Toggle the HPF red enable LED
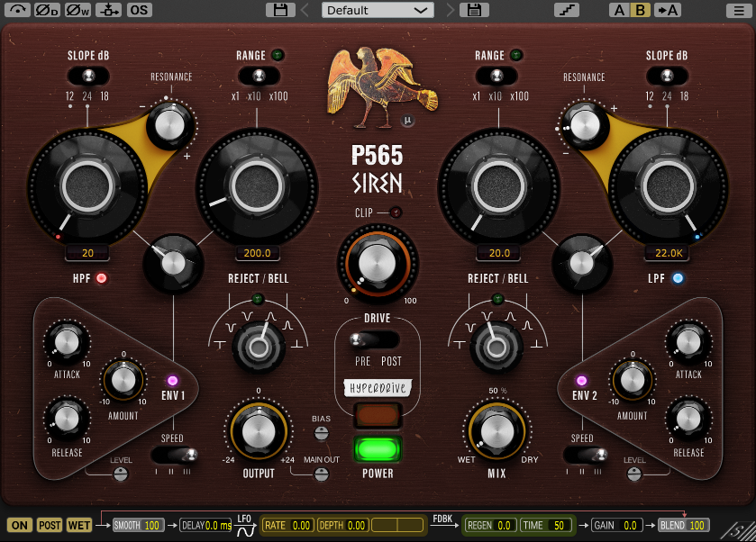Image resolution: width=756 pixels, height=542 pixels. tap(101, 278)
